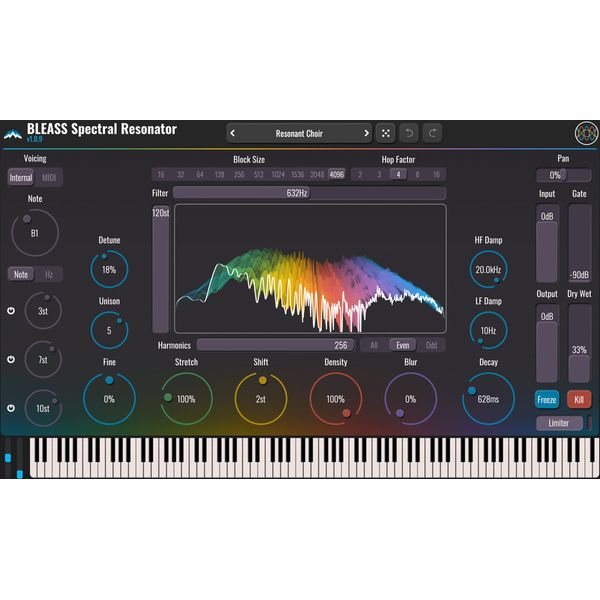Click the Input 0dB fader
Image resolution: width=600 pixels, height=600 pixels.
(x=547, y=244)
